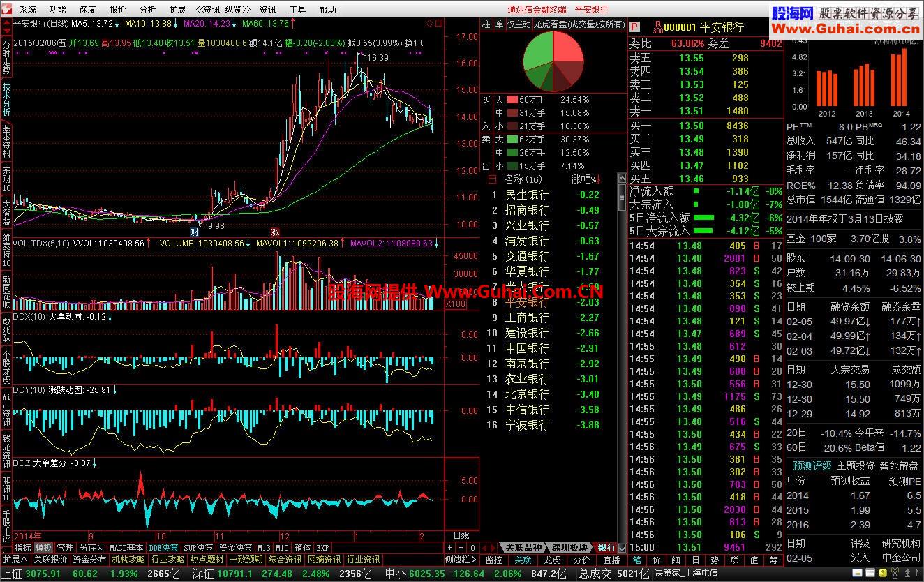Open the MA5 indicator parameter arrow
This screenshot has width=924, height=582.
(118, 24)
